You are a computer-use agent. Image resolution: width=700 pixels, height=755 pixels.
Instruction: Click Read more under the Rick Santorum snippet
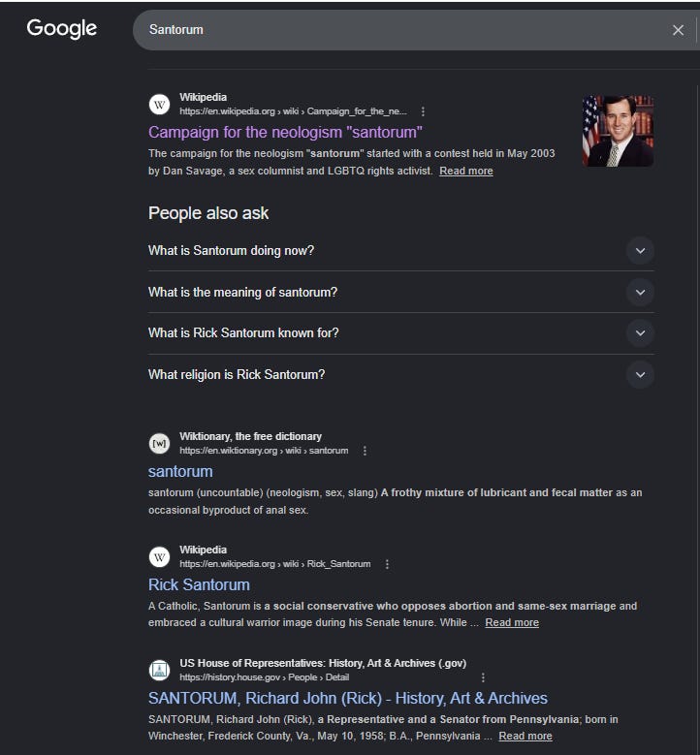coord(512,622)
